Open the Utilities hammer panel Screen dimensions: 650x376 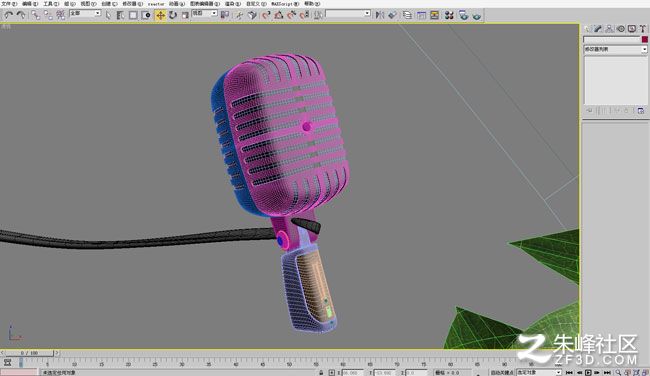(x=642, y=29)
